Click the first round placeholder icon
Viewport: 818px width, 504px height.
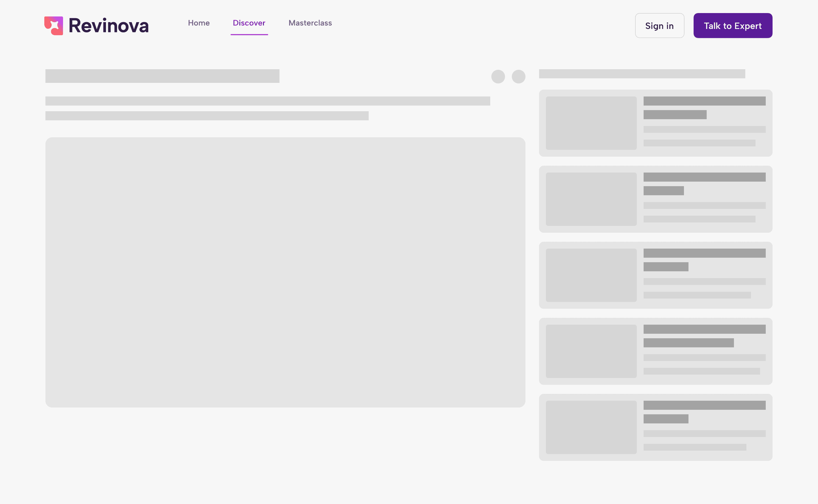[498, 77]
